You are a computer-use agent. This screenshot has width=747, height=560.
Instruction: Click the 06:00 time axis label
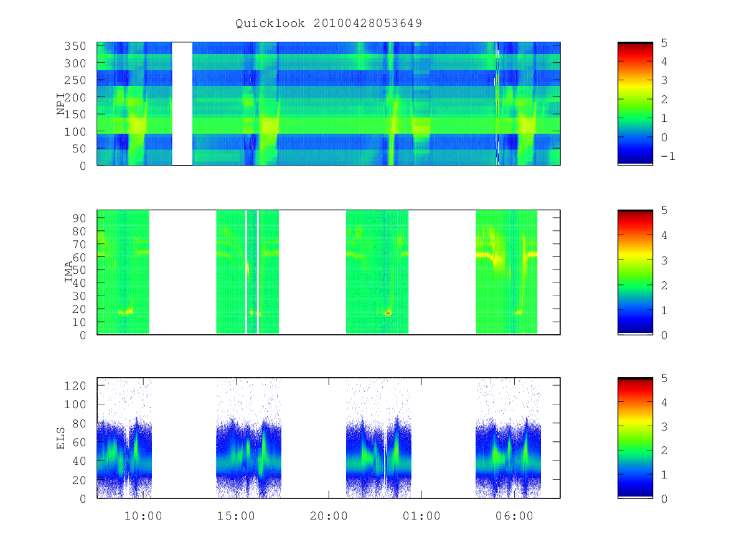pyautogui.click(x=514, y=516)
